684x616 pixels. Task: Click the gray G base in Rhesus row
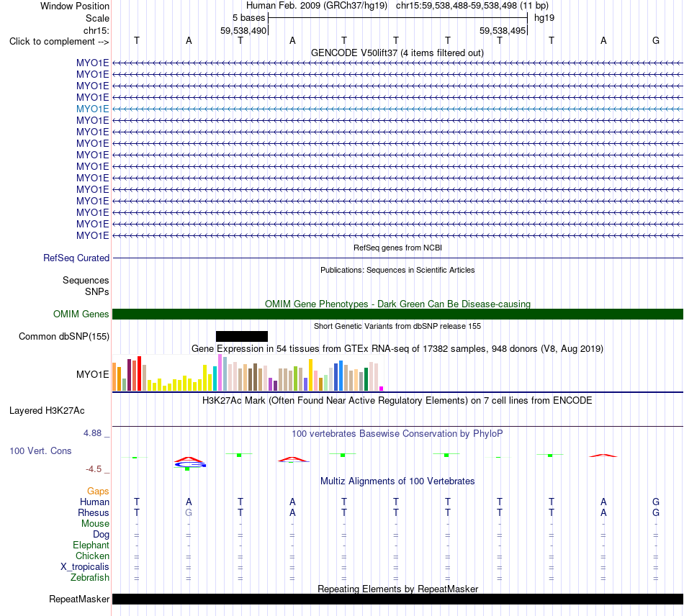tap(189, 512)
